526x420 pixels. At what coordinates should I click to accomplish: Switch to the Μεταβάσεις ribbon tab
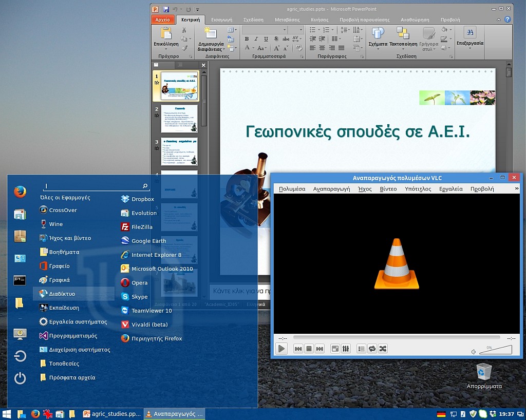point(287,20)
